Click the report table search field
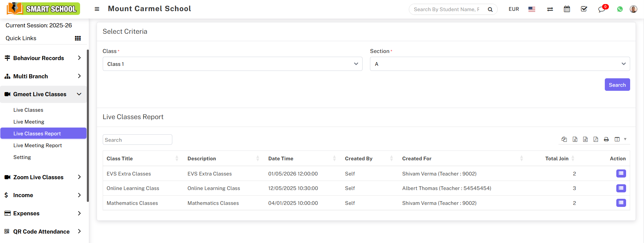Viewport: 644px width, 243px height. [137, 140]
